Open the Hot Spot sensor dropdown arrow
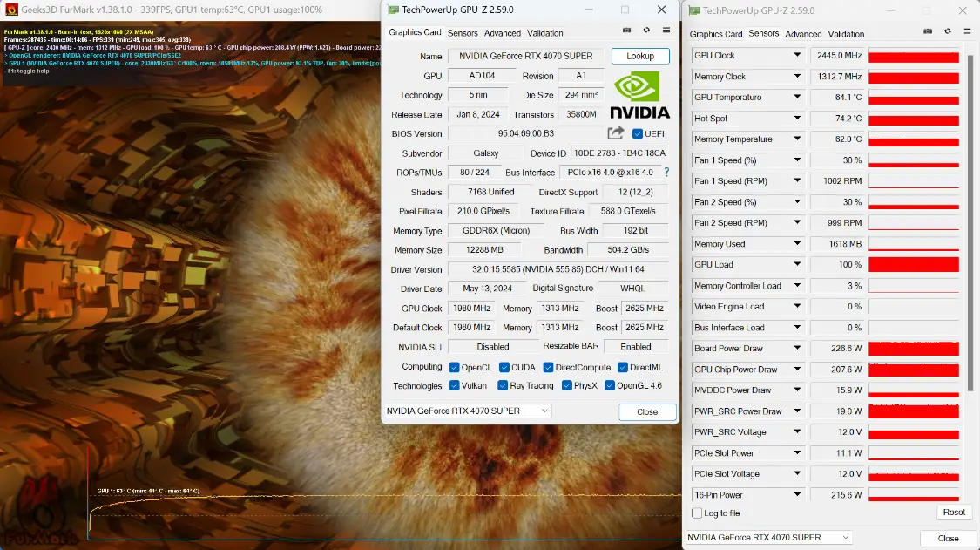The height and width of the screenshot is (550, 980). [x=797, y=118]
